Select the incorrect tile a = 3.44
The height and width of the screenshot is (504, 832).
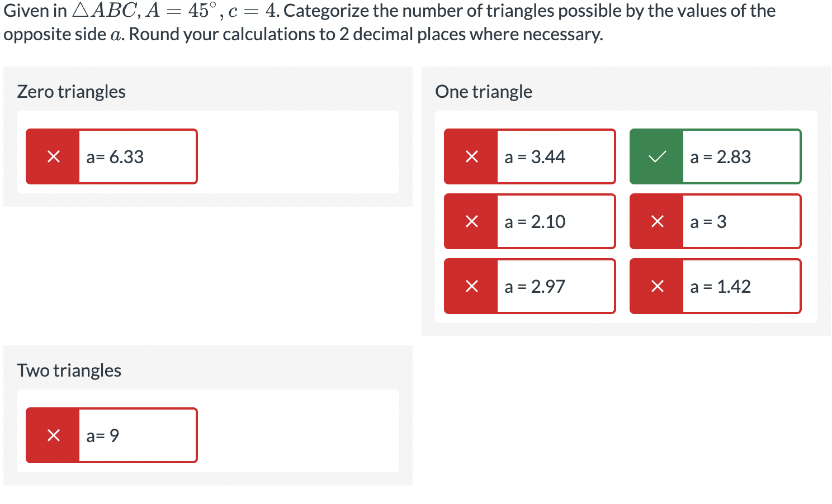[535, 156]
